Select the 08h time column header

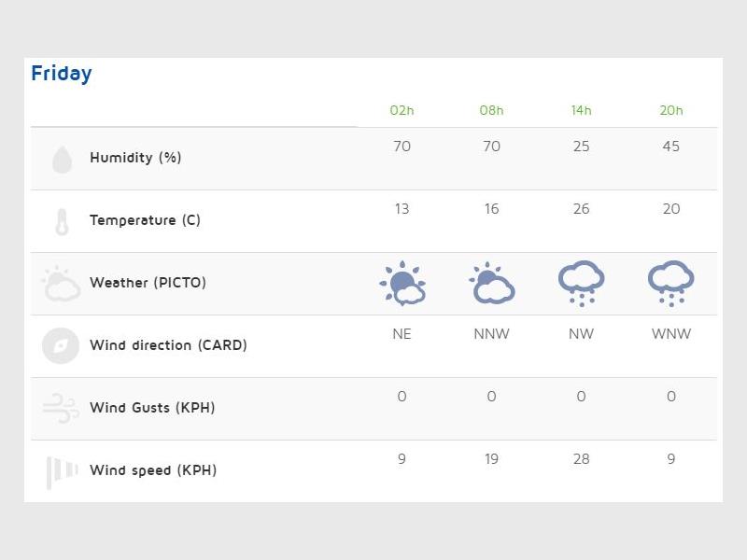pos(491,110)
